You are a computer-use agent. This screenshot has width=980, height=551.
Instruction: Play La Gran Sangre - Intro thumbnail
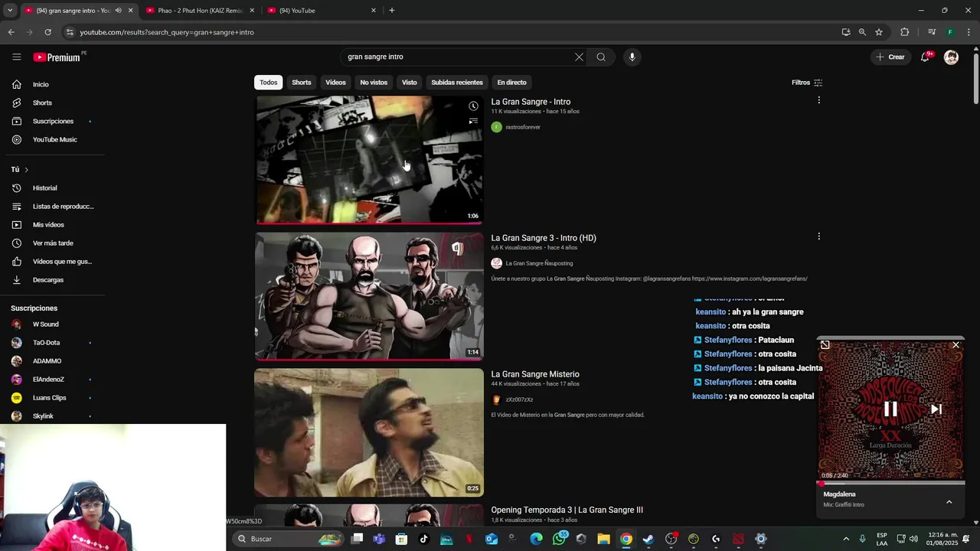[369, 160]
